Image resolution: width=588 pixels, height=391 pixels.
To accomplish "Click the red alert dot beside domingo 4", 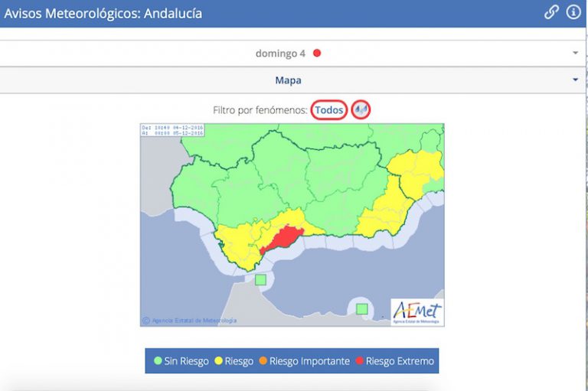I will 317,54.
